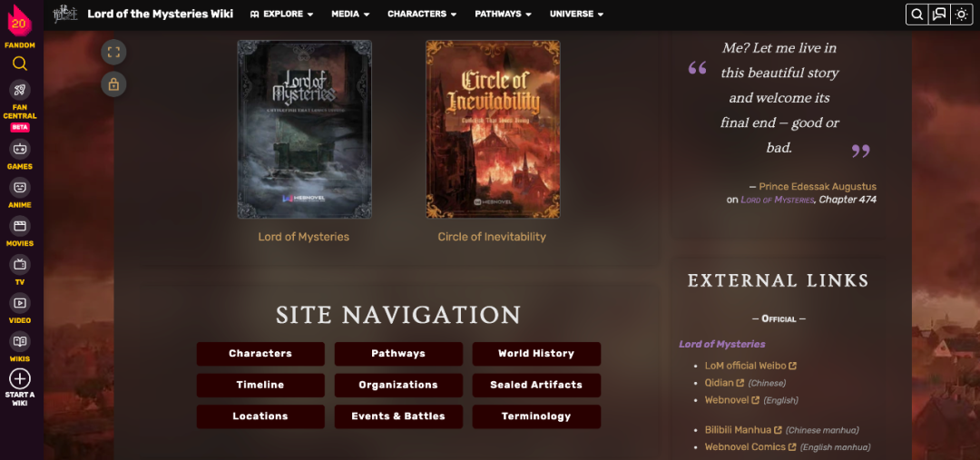Open the Fandom search magnifier in sidebar
Screen dimensions: 980x460
tap(19, 64)
